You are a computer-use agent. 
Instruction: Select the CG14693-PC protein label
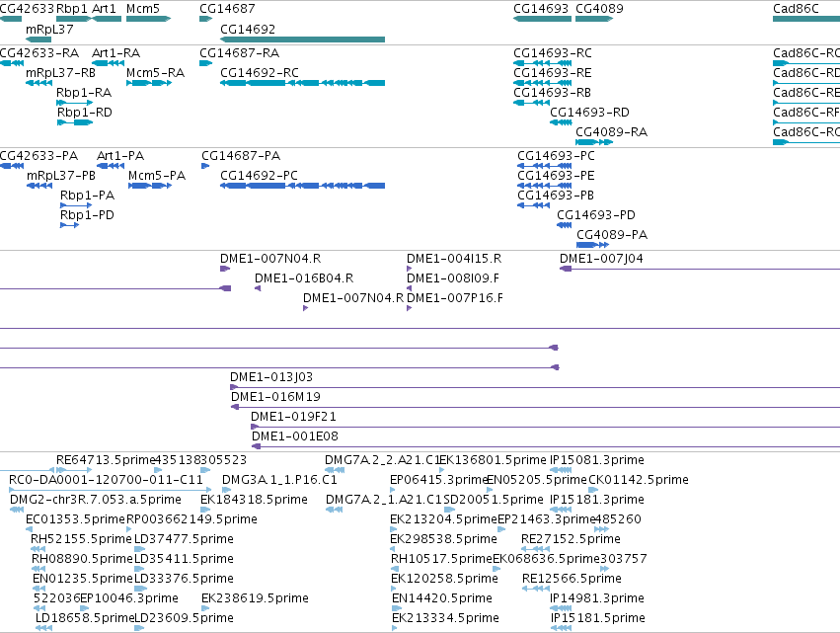pos(556,156)
